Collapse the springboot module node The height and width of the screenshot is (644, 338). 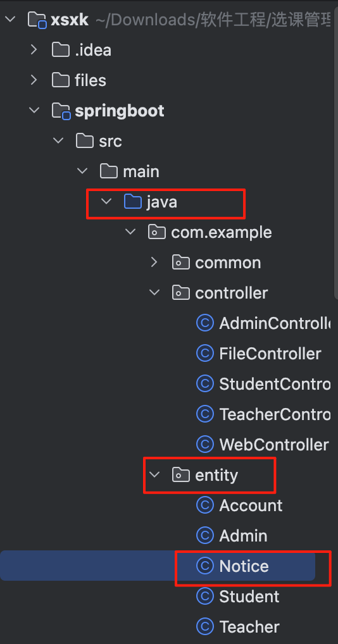pyautogui.click(x=34, y=111)
